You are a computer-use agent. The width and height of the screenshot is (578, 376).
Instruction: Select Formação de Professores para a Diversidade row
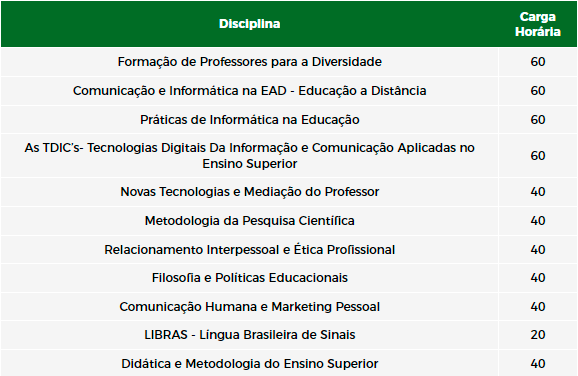tap(289, 62)
